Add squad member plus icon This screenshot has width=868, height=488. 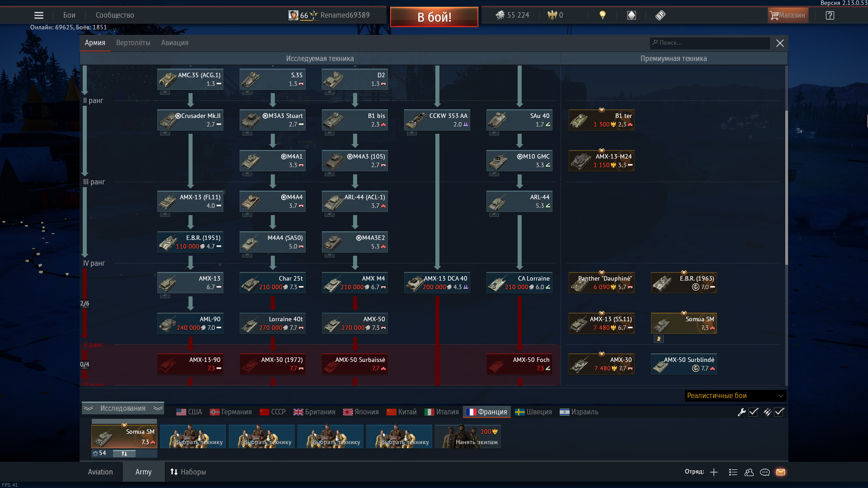(714, 472)
